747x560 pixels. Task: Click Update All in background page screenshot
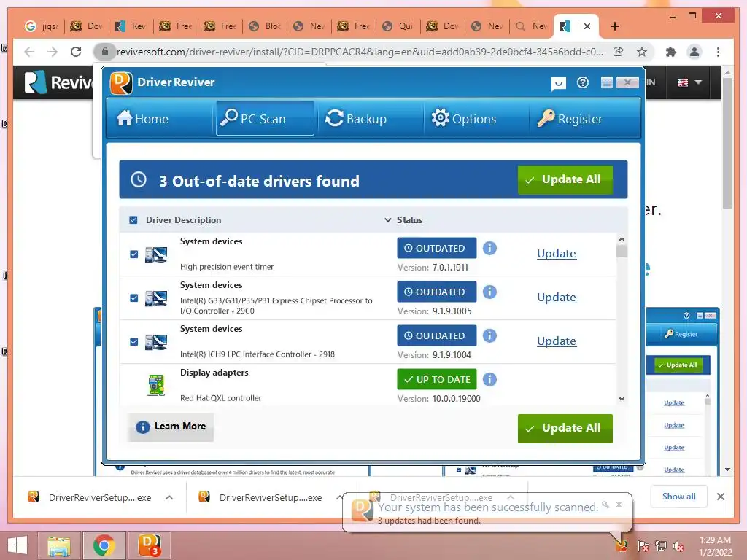(x=678, y=365)
